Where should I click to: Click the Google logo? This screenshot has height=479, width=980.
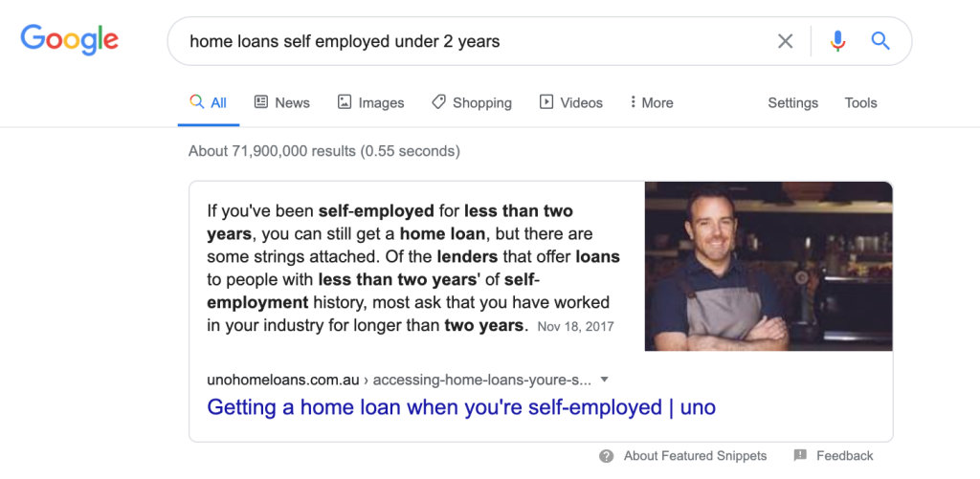[x=69, y=39]
